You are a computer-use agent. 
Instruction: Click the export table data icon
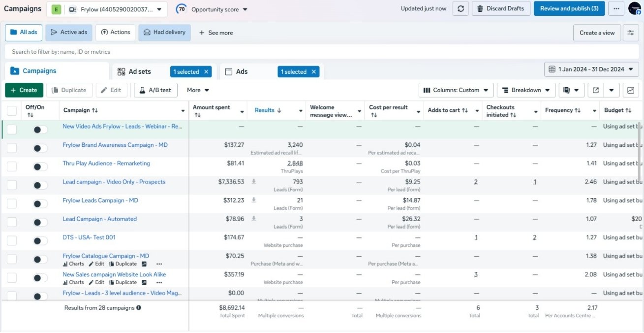coord(596,90)
